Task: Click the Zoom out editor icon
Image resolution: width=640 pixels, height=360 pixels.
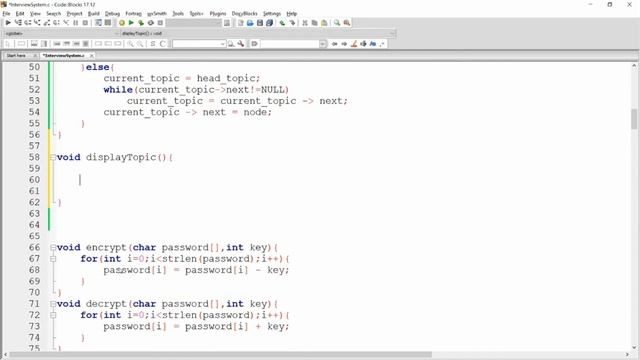Action: (140, 44)
